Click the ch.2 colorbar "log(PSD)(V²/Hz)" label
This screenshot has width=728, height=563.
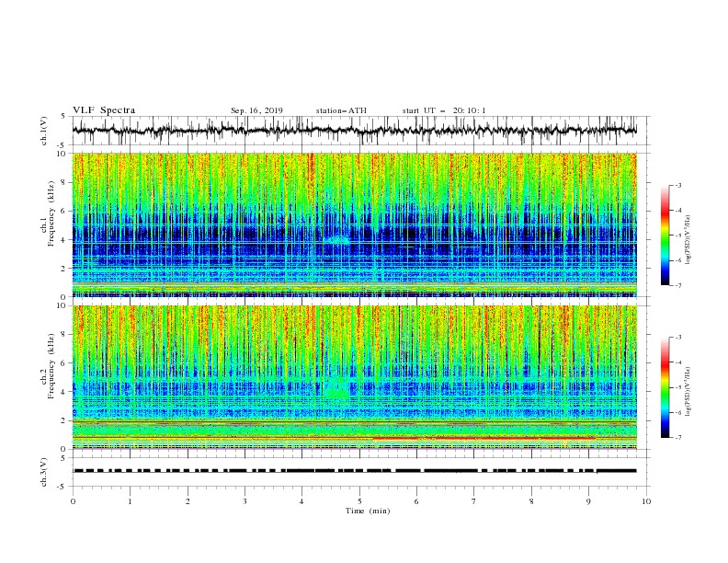(x=688, y=391)
